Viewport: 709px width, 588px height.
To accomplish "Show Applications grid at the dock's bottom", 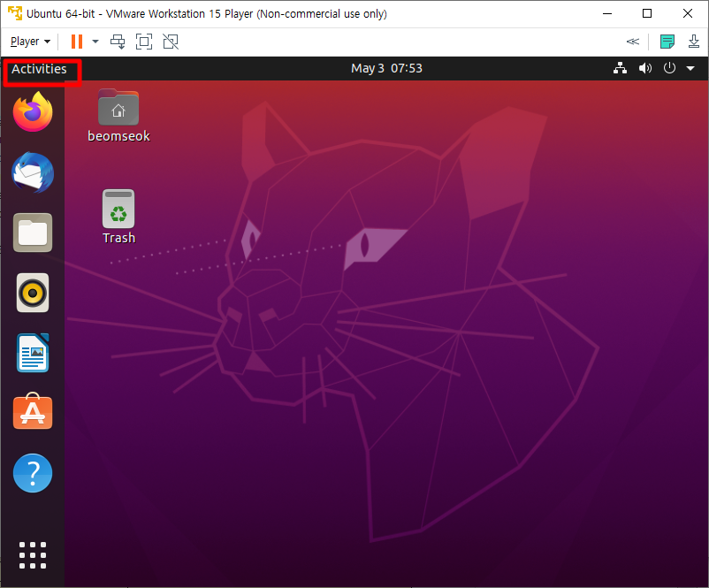I will click(33, 555).
